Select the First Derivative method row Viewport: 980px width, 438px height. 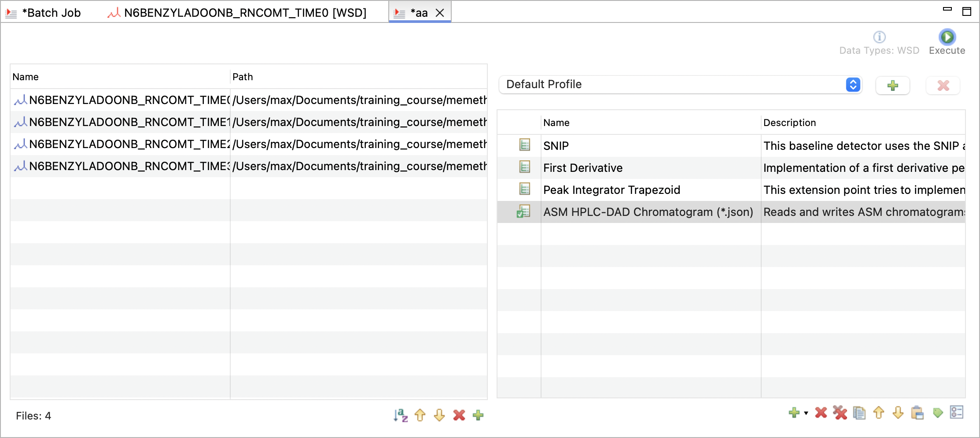[x=731, y=168]
